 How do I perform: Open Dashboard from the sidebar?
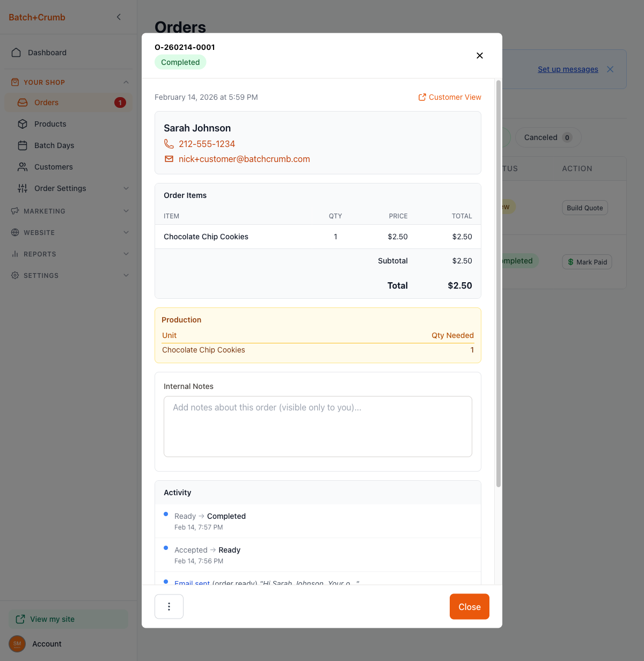click(47, 53)
